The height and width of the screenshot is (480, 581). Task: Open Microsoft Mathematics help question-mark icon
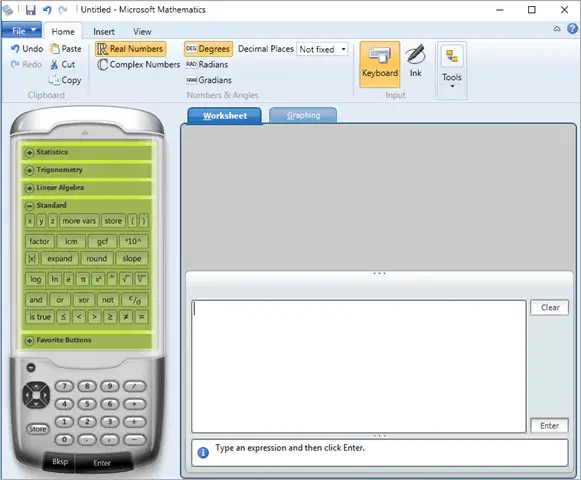tap(572, 29)
